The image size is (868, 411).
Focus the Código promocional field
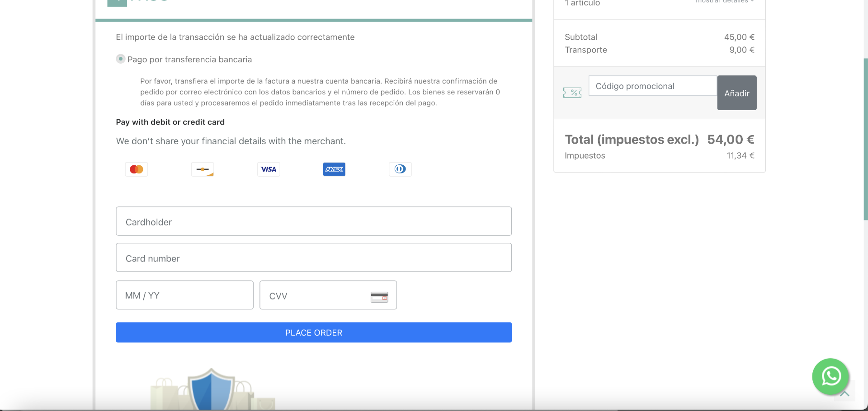click(x=653, y=86)
